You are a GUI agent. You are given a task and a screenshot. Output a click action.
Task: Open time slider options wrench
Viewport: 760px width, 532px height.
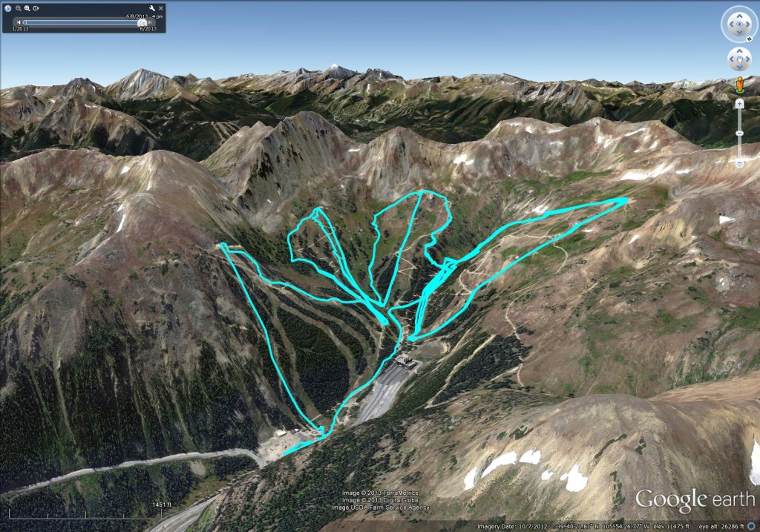[152, 8]
